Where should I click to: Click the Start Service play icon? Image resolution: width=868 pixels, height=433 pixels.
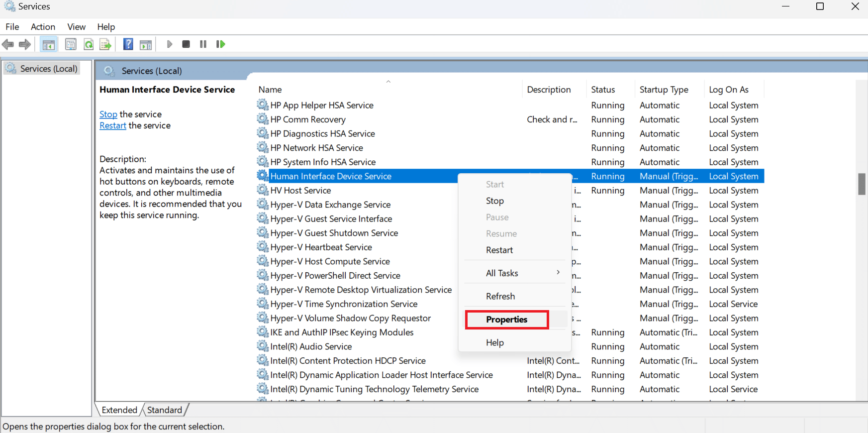[170, 44]
